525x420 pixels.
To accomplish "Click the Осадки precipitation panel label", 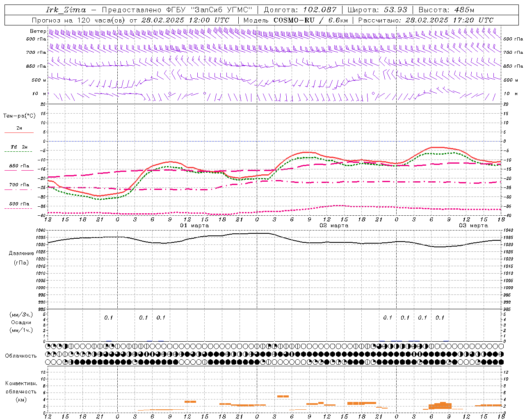I will (21, 322).
